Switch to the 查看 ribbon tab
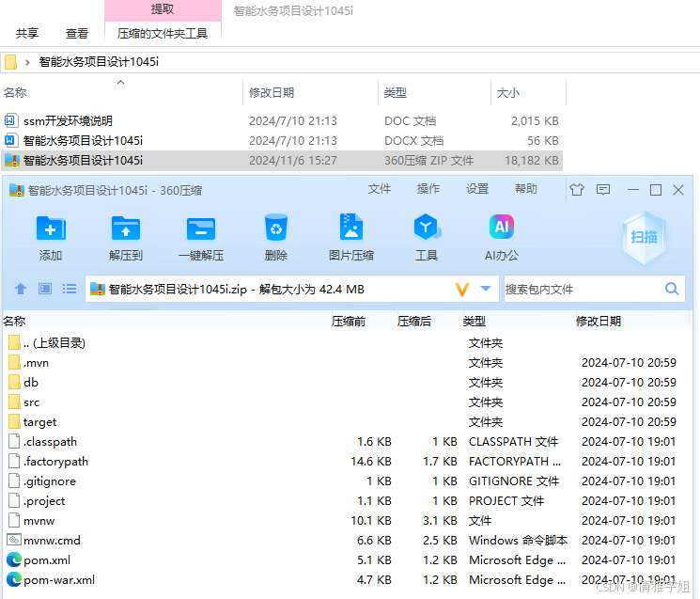700x599 pixels. [77, 34]
